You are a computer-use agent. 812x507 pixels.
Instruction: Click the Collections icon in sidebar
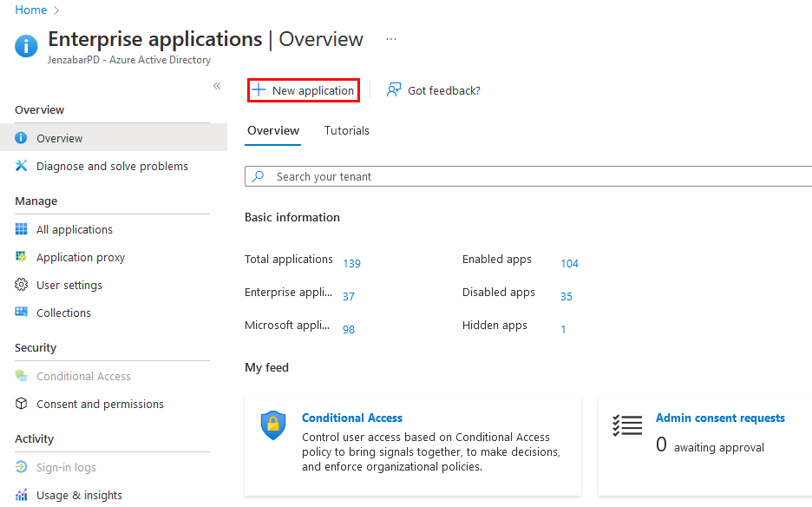point(22,313)
